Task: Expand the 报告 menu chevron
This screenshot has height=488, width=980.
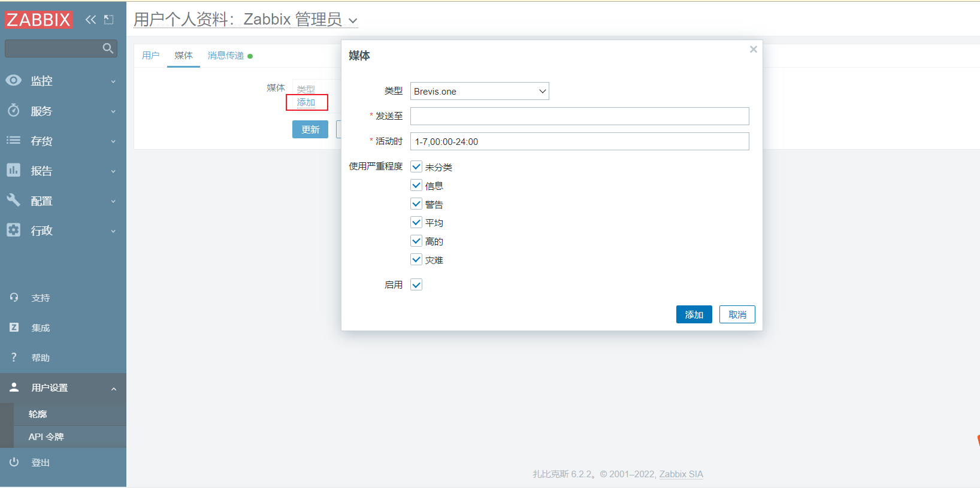Action: pyautogui.click(x=113, y=171)
